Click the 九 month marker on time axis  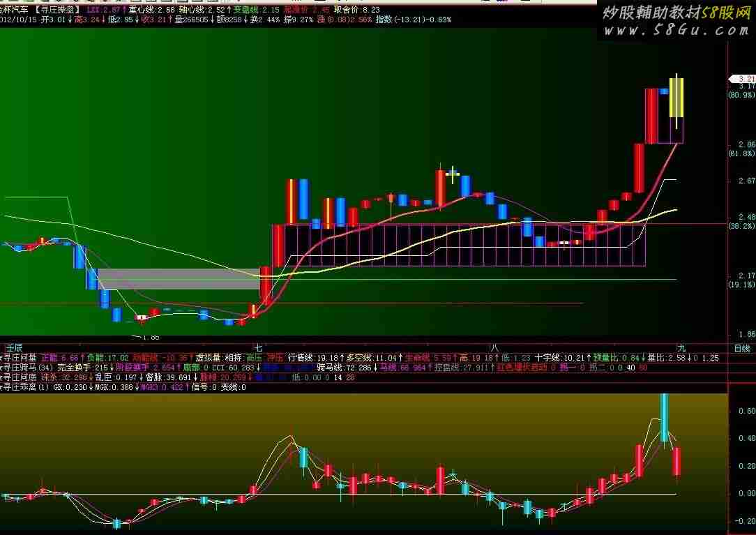tap(681, 348)
